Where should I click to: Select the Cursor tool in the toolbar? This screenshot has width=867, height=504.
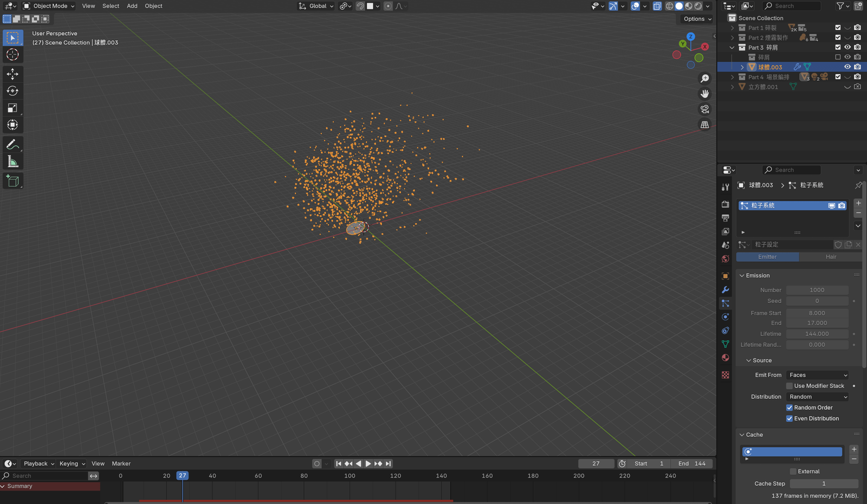point(12,55)
